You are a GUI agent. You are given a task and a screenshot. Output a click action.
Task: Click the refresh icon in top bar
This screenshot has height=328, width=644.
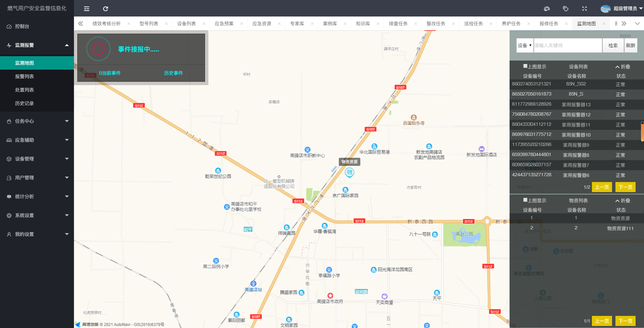tap(106, 9)
